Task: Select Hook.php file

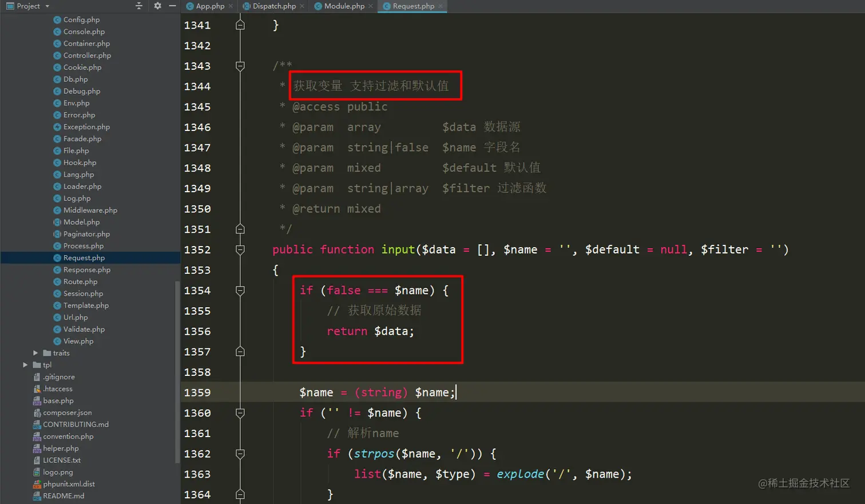Action: pyautogui.click(x=80, y=163)
